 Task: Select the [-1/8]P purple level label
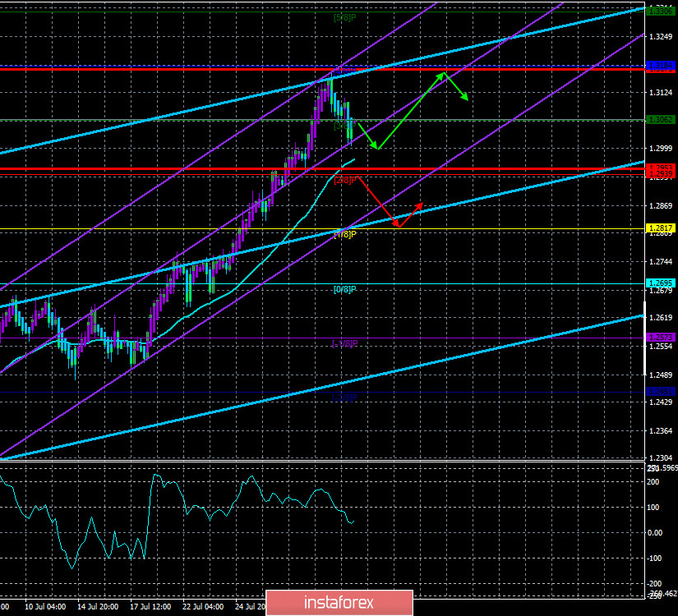(344, 342)
